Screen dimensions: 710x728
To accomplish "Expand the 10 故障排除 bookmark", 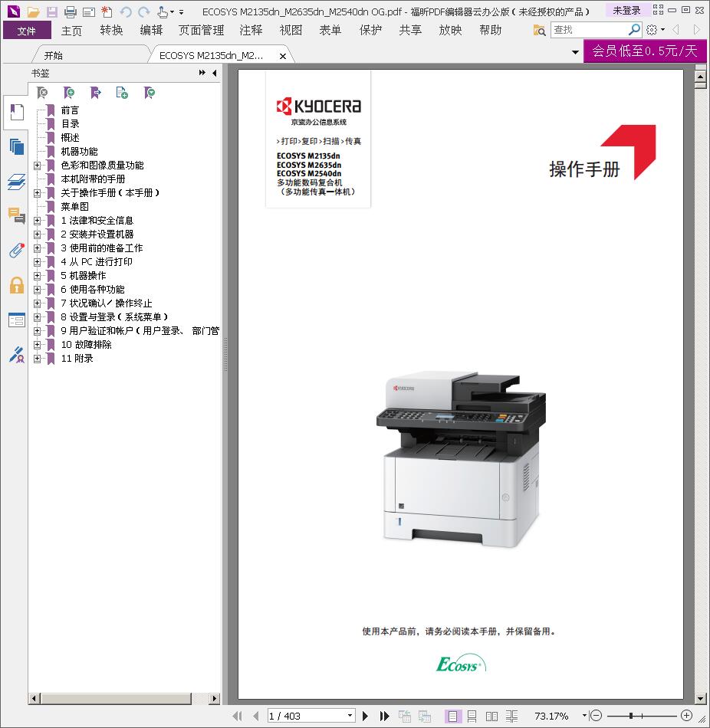I will coord(37,345).
